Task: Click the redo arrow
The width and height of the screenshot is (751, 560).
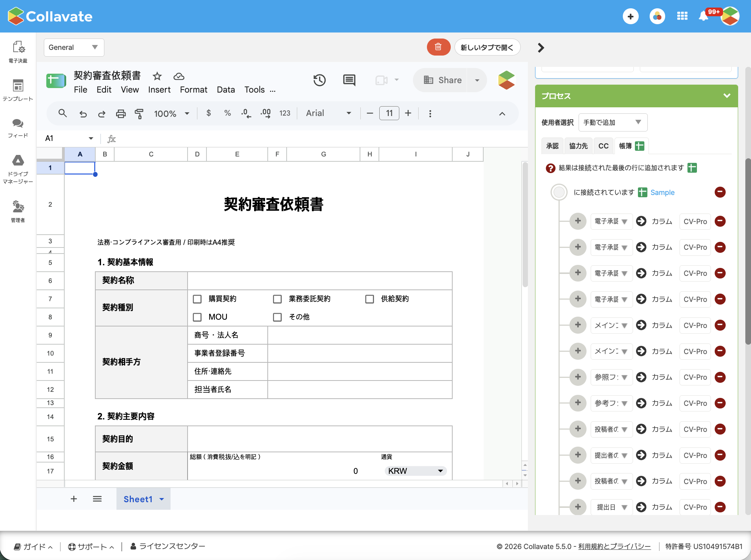Action: click(101, 113)
